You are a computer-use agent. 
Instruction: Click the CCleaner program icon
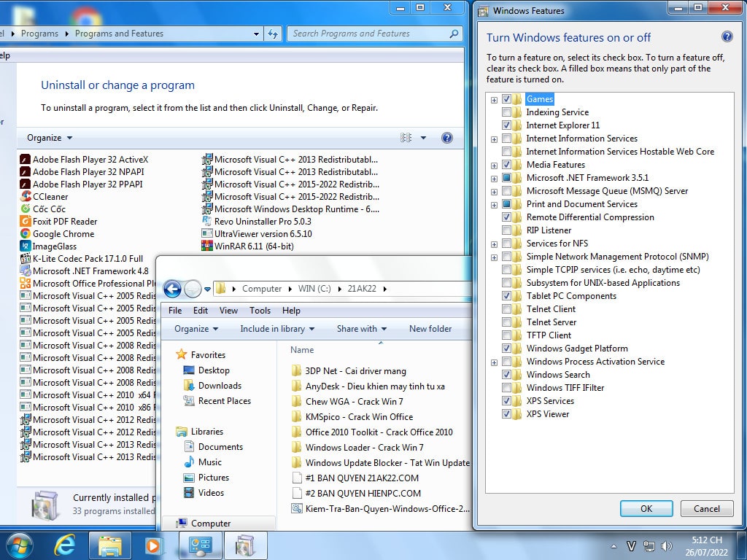tap(25, 197)
